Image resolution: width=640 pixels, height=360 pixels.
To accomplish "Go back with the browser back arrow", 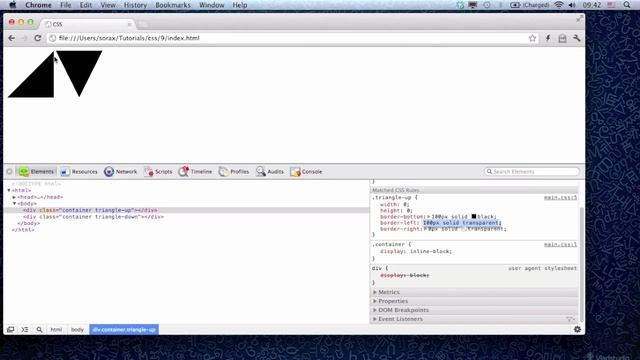I will (11, 38).
